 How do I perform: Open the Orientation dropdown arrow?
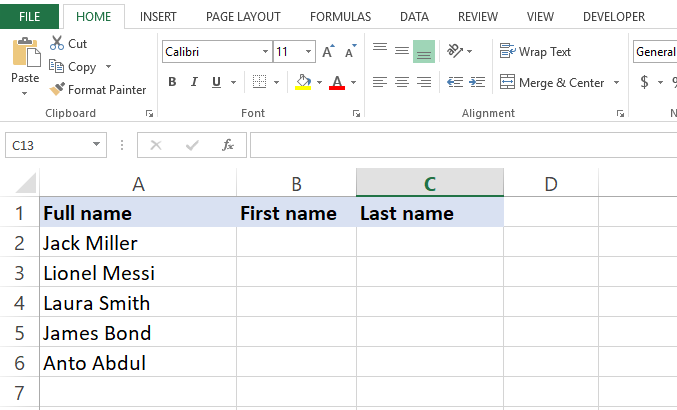(x=470, y=51)
